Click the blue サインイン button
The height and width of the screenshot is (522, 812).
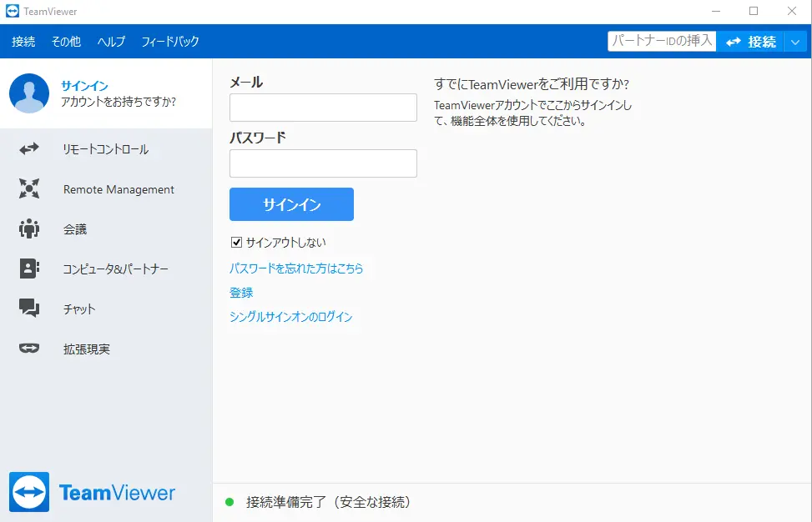[x=291, y=204]
